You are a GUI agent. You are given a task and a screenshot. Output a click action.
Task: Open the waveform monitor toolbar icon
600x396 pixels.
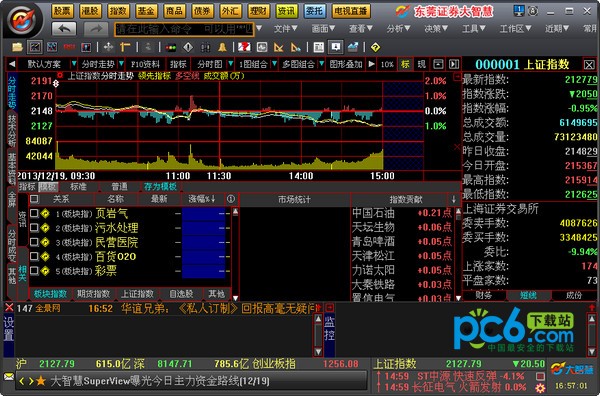[262, 47]
